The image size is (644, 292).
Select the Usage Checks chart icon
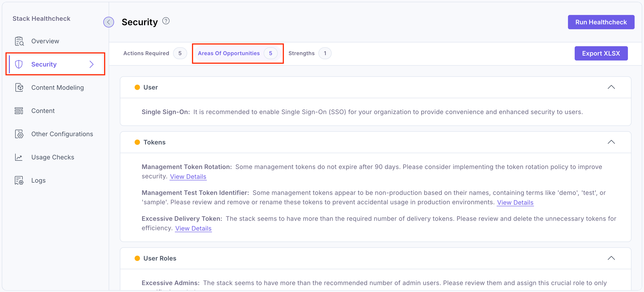[x=19, y=157]
